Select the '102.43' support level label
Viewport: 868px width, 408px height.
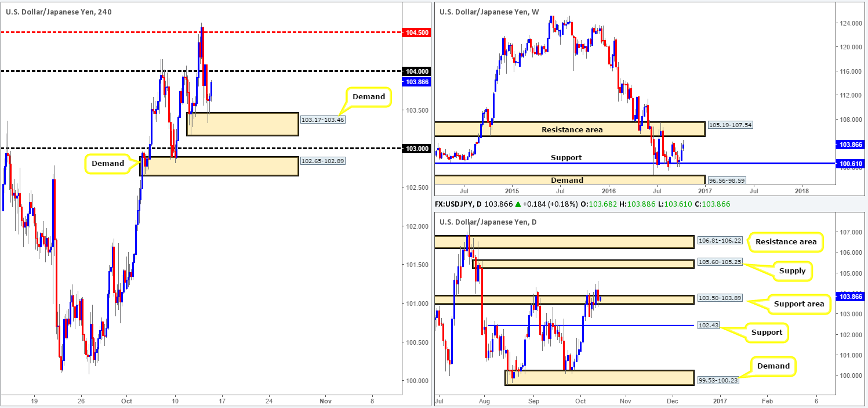tap(707, 326)
